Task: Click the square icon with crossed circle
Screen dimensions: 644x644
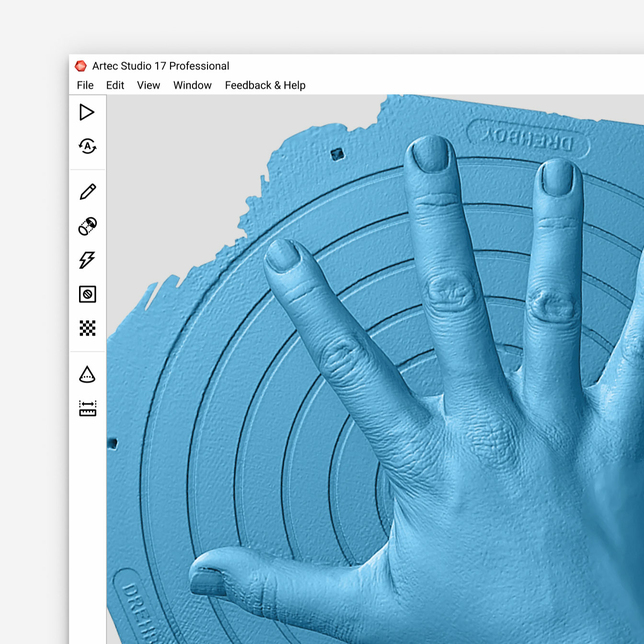Action: tap(87, 294)
